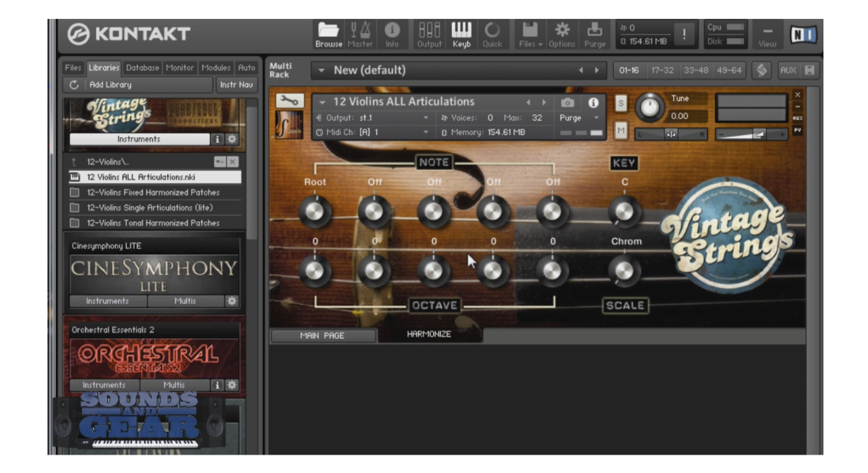Screen dimensions: 868x473
Task: Open Cinesymphony LITE gear options
Action: pos(232,301)
